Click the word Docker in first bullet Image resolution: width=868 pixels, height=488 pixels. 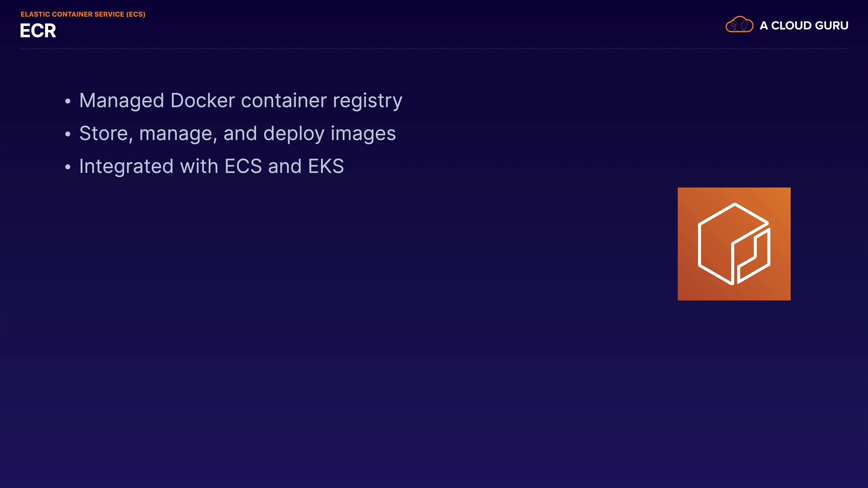click(203, 100)
